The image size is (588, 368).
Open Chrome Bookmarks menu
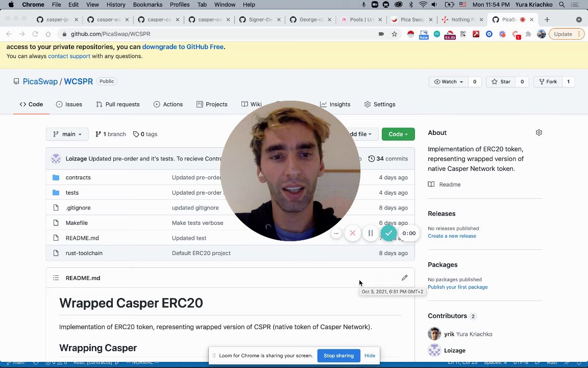[x=148, y=5]
